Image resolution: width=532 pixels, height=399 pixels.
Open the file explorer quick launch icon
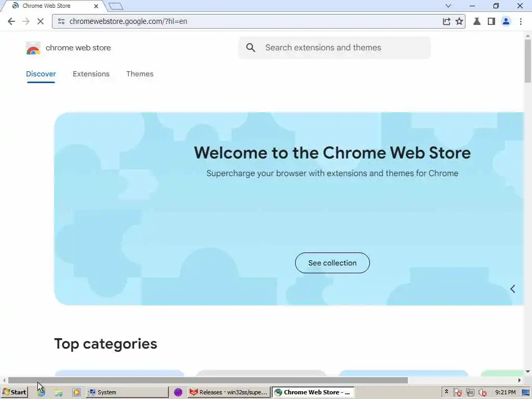(x=59, y=392)
